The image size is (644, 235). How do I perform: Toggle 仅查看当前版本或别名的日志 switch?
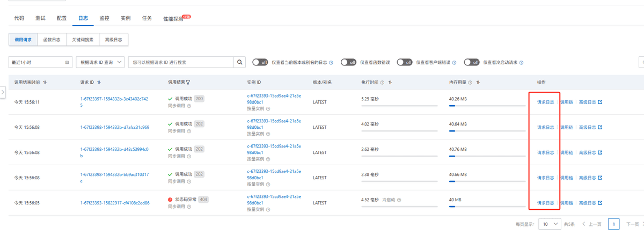[x=260, y=62]
